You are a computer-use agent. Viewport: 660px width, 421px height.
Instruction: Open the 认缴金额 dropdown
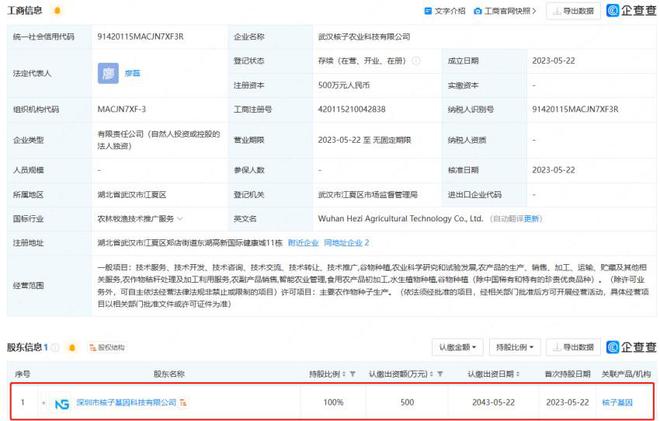pos(458,347)
